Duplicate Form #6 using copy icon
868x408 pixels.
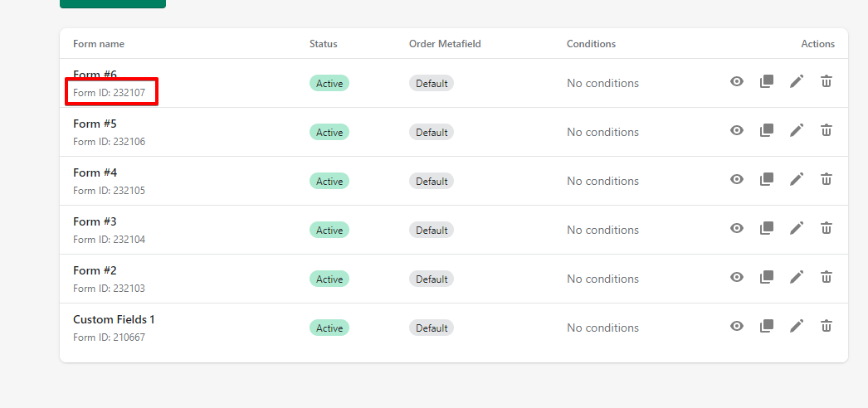click(x=766, y=82)
